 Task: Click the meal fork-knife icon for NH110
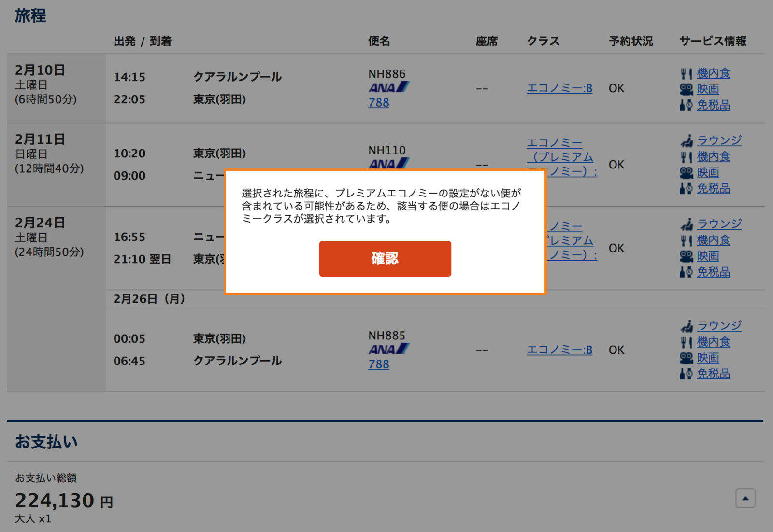tap(686, 157)
